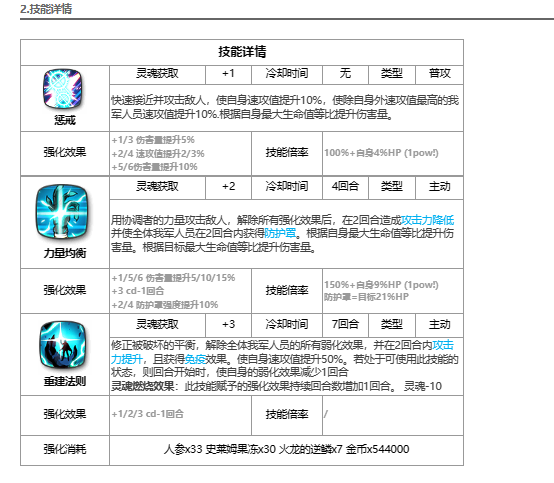This screenshot has width=554, height=483.
Task: Click the 2.技能详情 section heading
Action: tap(46, 9)
